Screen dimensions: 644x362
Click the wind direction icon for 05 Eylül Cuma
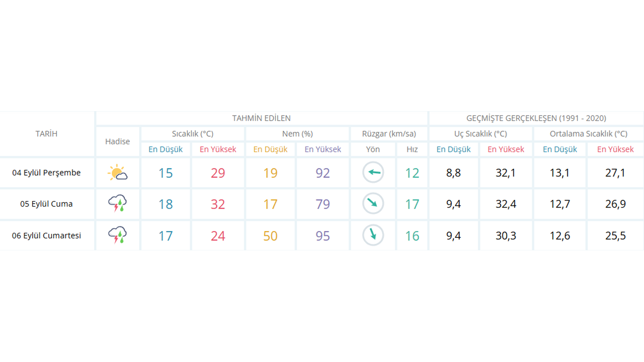[373, 204]
